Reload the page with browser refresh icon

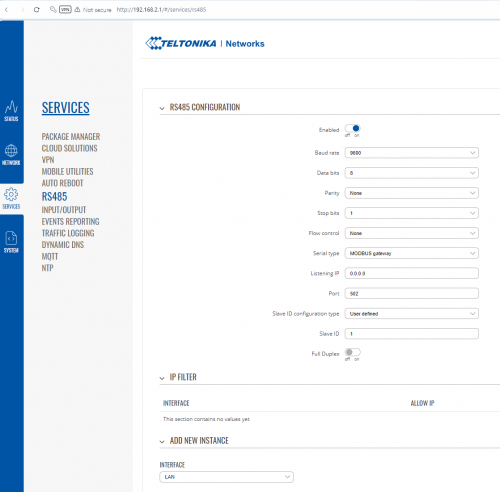37,10
